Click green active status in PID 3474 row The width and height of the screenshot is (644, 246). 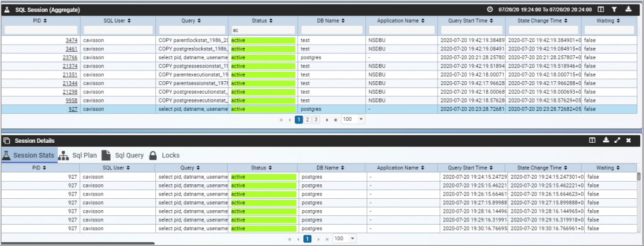coord(264,40)
